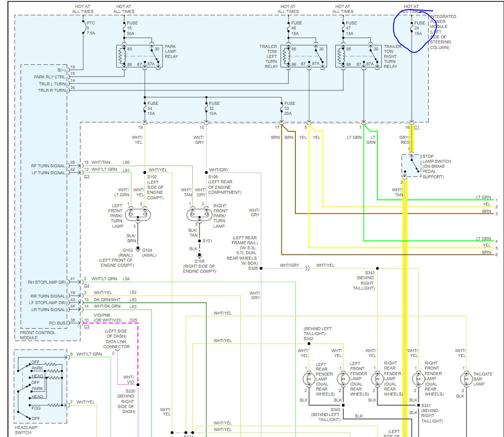The height and width of the screenshot is (437, 504).
Task: Select the 'FUSE 32 10A' label
Action: 215,108
